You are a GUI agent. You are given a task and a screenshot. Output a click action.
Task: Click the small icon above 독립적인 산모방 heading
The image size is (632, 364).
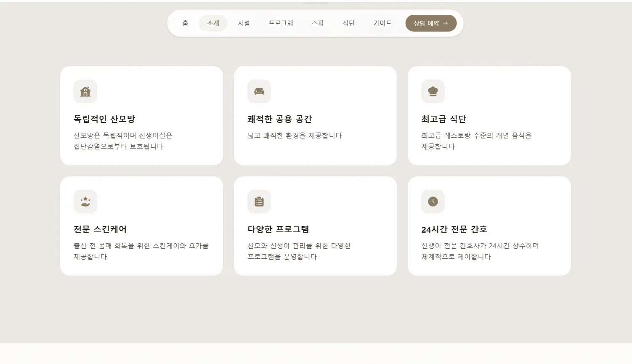(x=85, y=91)
